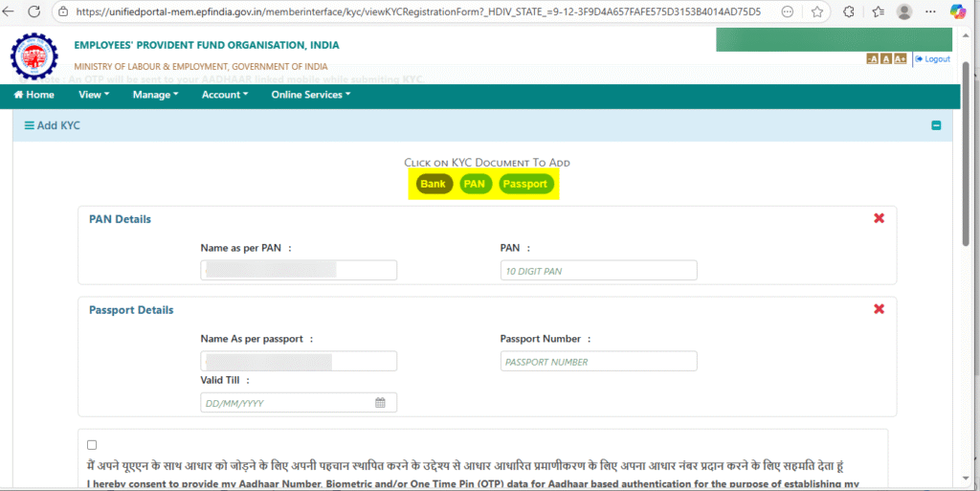Click the Name as per PAN field

pos(299,271)
